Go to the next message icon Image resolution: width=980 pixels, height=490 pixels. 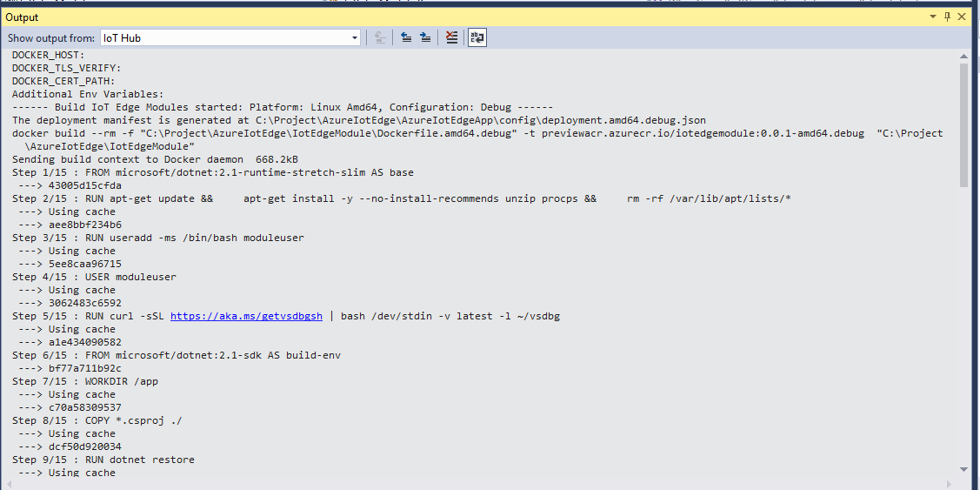425,38
